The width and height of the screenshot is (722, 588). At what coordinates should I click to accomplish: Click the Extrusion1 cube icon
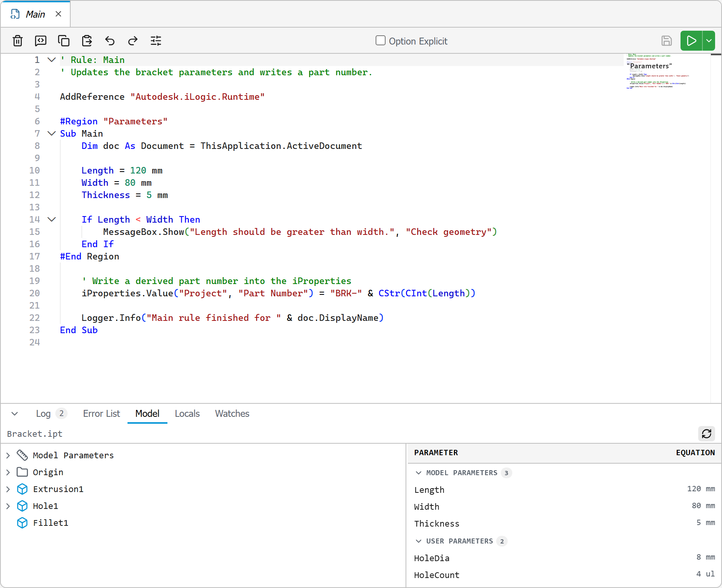point(22,489)
